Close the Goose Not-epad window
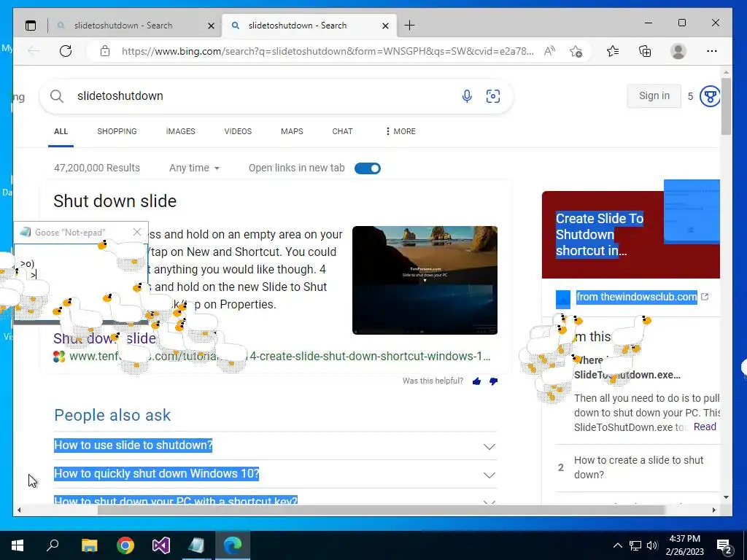Viewport: 747px width, 560px height. (136, 232)
